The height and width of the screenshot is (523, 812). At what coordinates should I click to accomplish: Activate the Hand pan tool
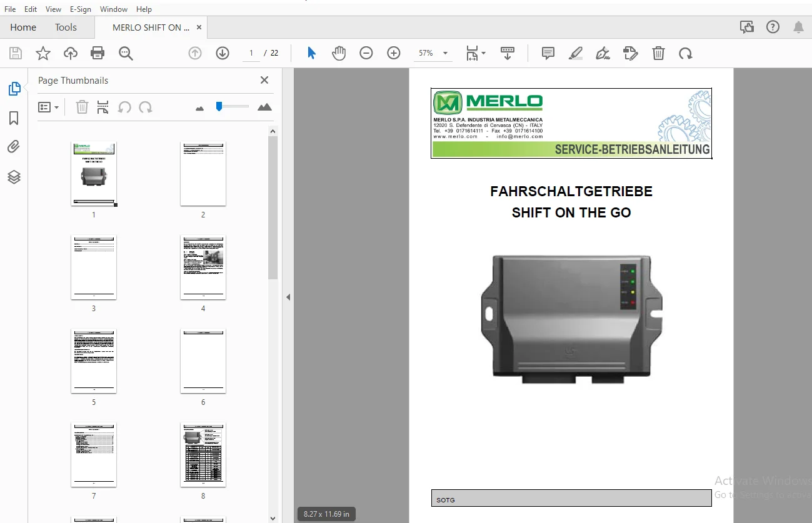point(339,53)
